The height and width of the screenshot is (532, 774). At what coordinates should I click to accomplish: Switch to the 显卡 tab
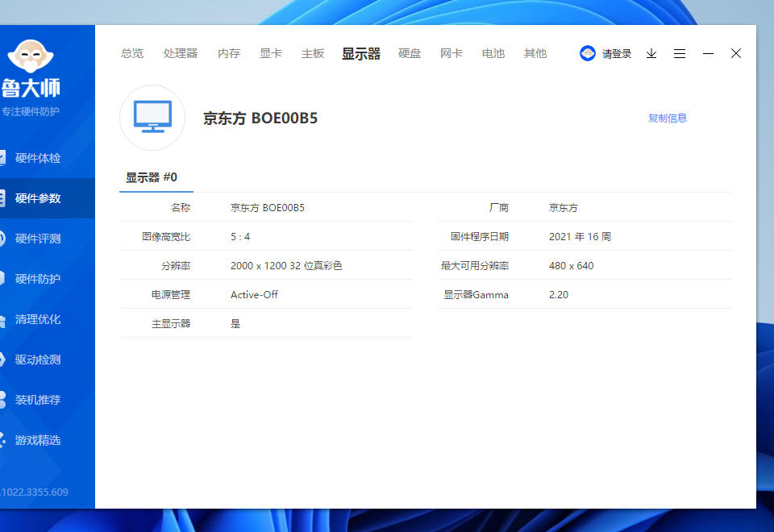coord(271,53)
